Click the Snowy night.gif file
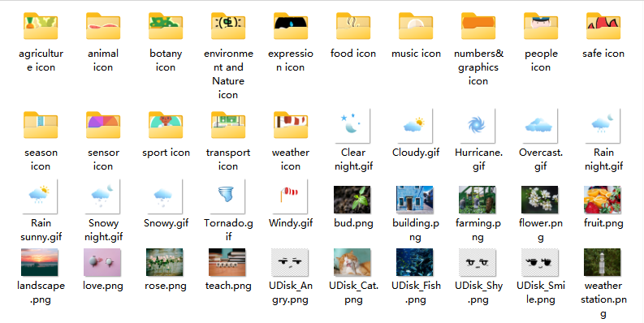 (x=102, y=196)
